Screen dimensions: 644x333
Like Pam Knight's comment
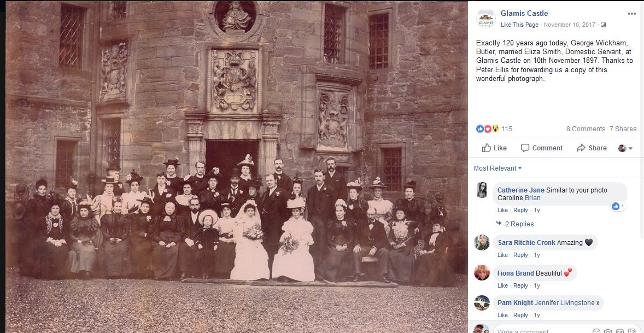tap(503, 315)
